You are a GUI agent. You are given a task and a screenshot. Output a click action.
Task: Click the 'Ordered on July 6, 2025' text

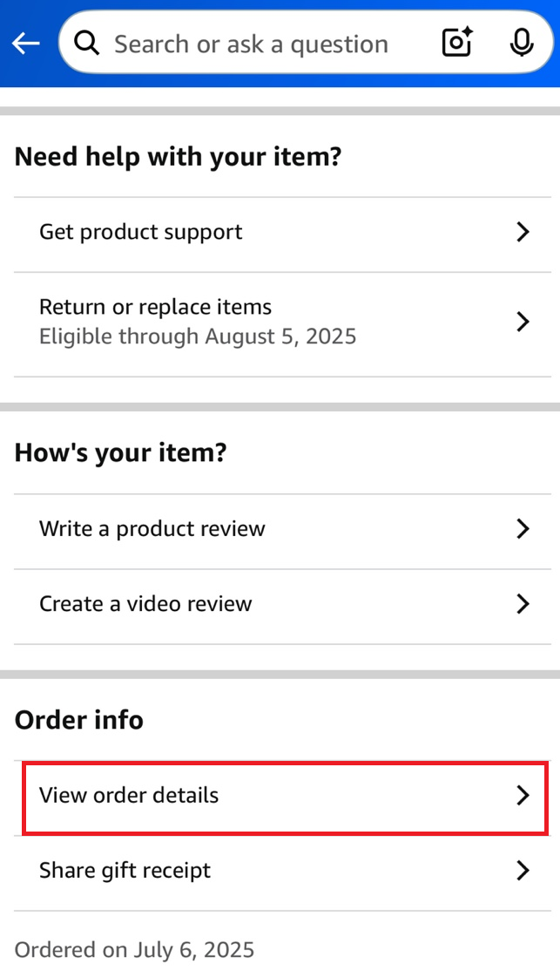click(x=135, y=949)
